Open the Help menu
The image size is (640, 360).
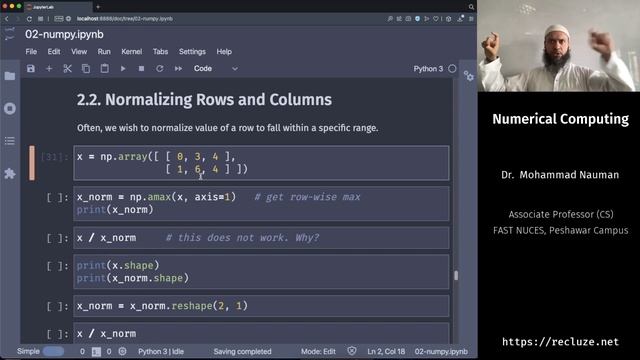click(224, 52)
